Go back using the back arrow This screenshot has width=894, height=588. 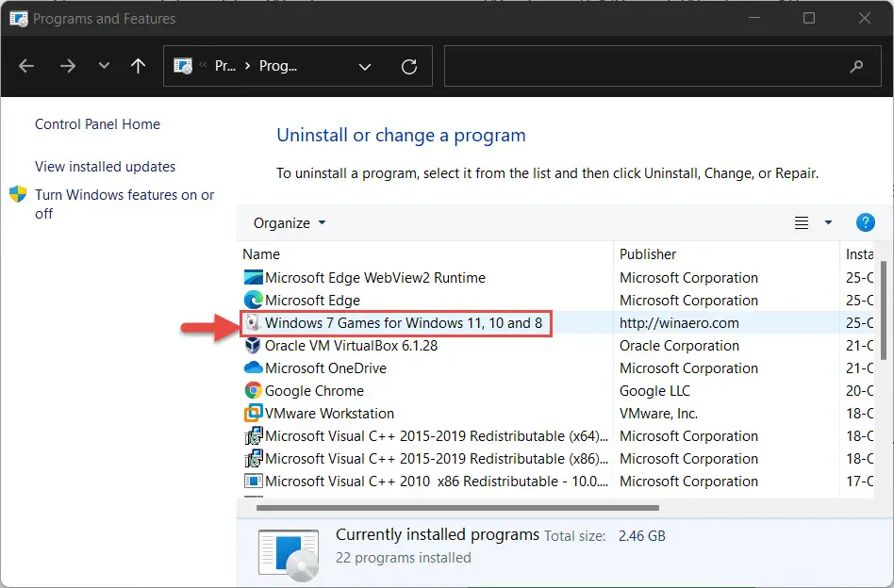[26, 66]
